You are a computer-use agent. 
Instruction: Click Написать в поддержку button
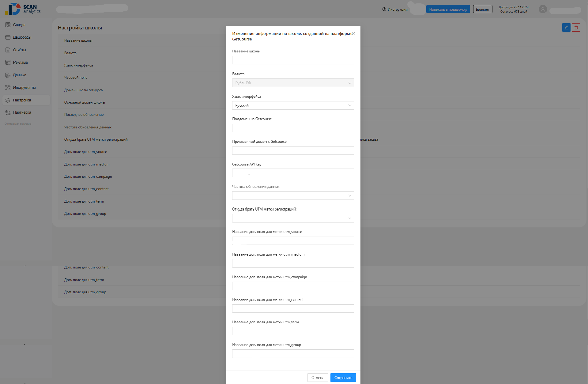pyautogui.click(x=448, y=9)
